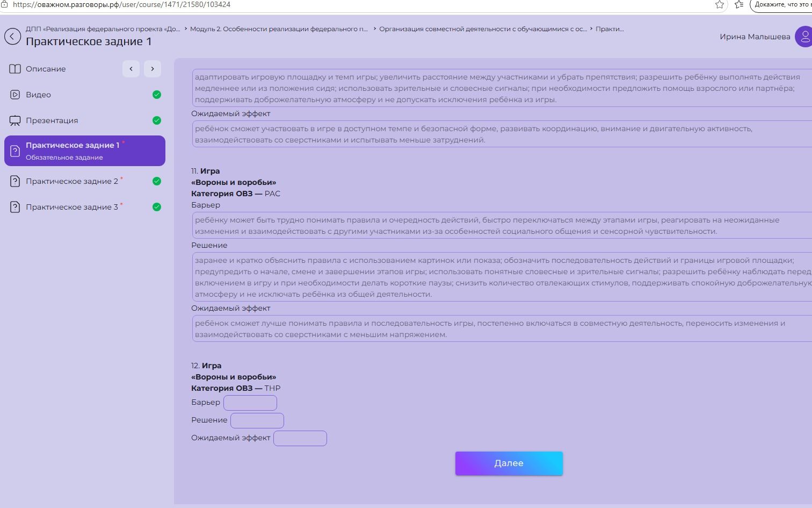Select Практическое задание 1 sidebar item
812x508 pixels.
(85, 151)
